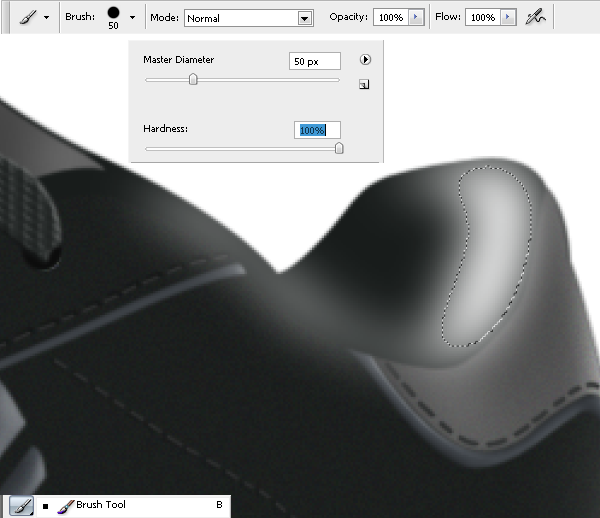Open the Mode dropdown set to Normal
The width and height of the screenshot is (600, 518).
(x=249, y=18)
